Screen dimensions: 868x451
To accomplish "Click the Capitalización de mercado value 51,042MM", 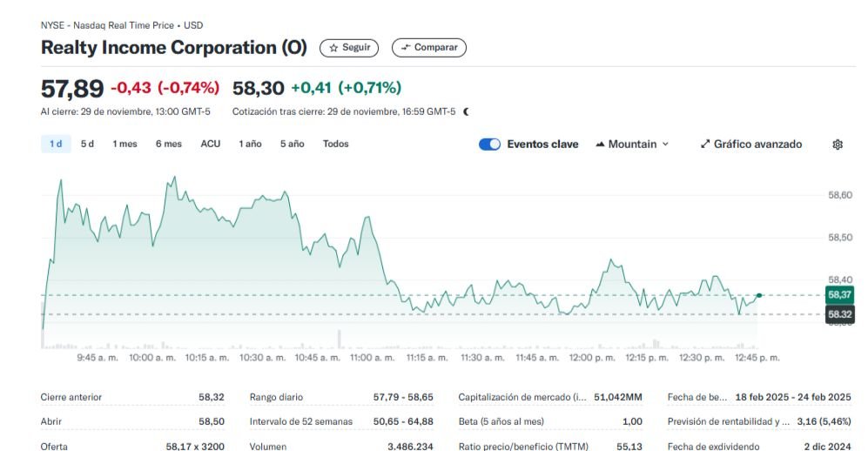I will 618,397.
